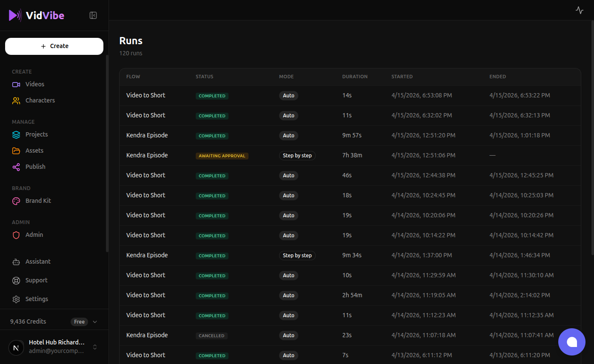Click the Characters people icon
The width and height of the screenshot is (594, 364).
[16, 100]
